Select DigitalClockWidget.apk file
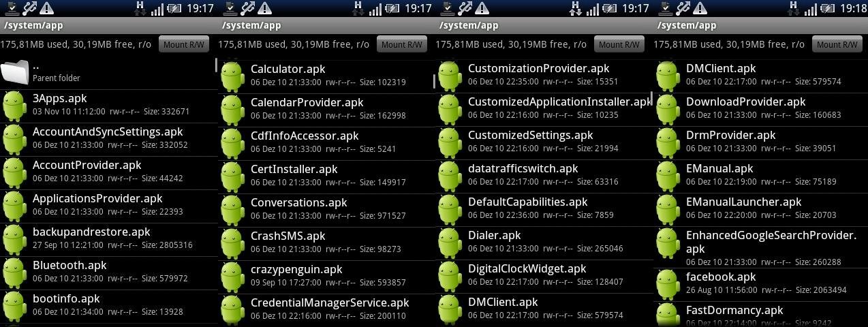Screen dimensions: 868x327 coord(544,275)
